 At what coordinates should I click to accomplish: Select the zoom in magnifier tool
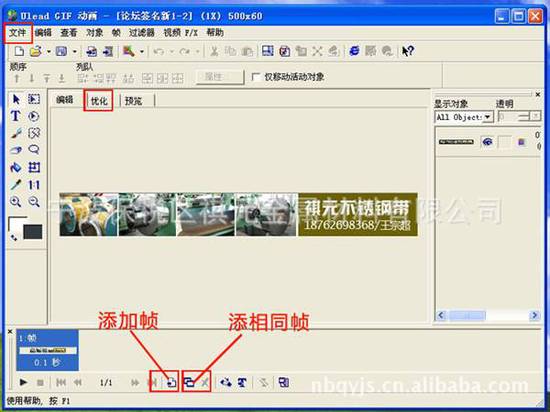click(15, 201)
